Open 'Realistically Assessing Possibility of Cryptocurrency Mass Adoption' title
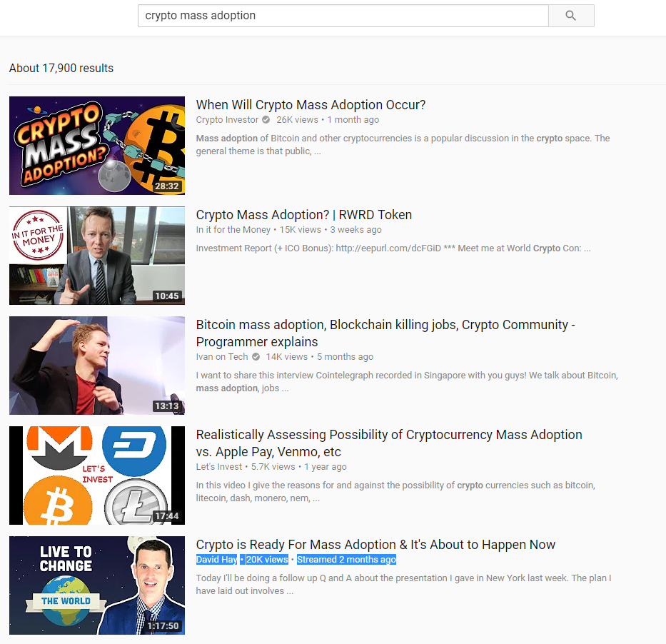This screenshot has height=644, width=666. (388, 443)
